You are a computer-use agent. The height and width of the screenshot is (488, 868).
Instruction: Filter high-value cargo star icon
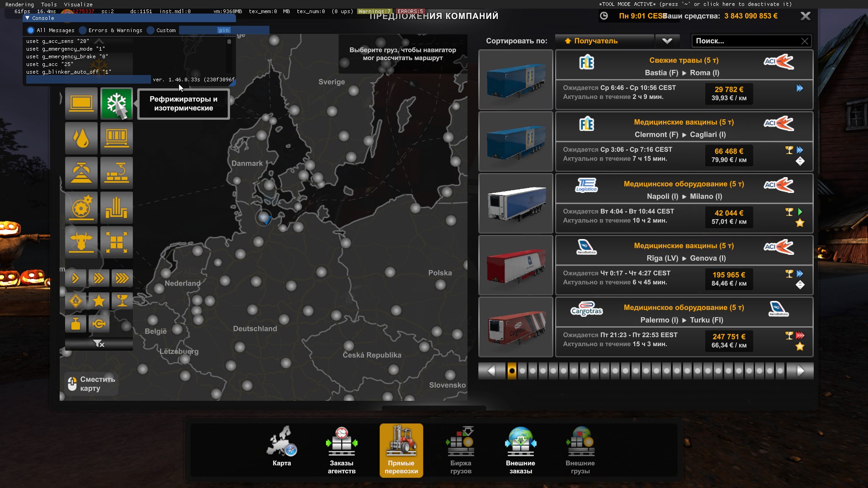click(x=99, y=301)
